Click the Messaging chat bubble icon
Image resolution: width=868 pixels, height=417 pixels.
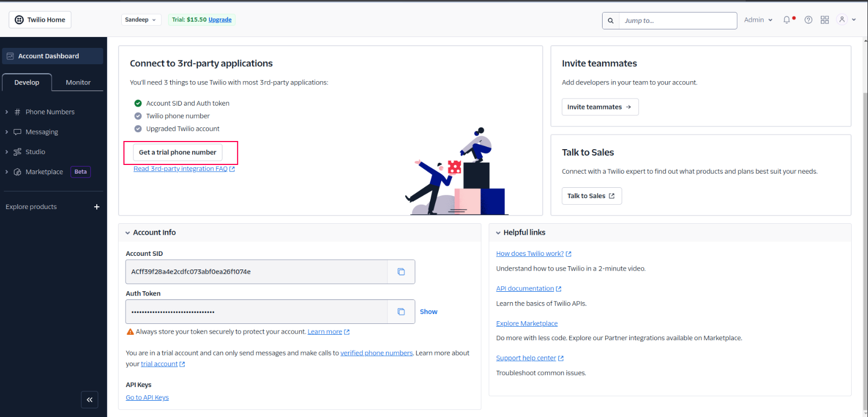coord(17,132)
